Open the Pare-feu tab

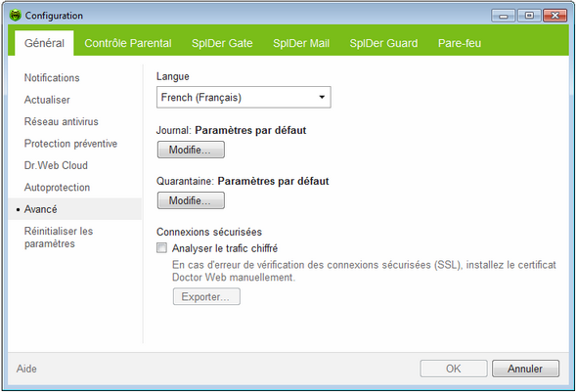point(460,43)
